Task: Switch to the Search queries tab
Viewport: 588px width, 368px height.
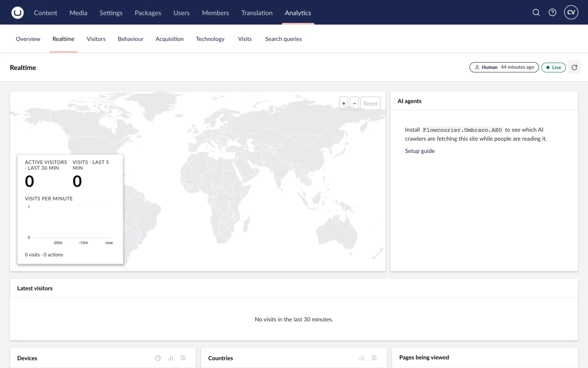Action: point(283,39)
